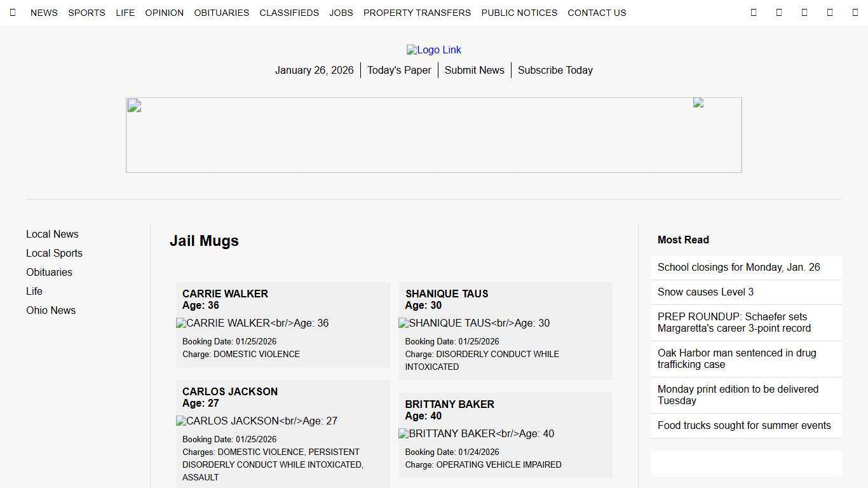Open Today's Paper
The image size is (868, 488).
tap(399, 70)
